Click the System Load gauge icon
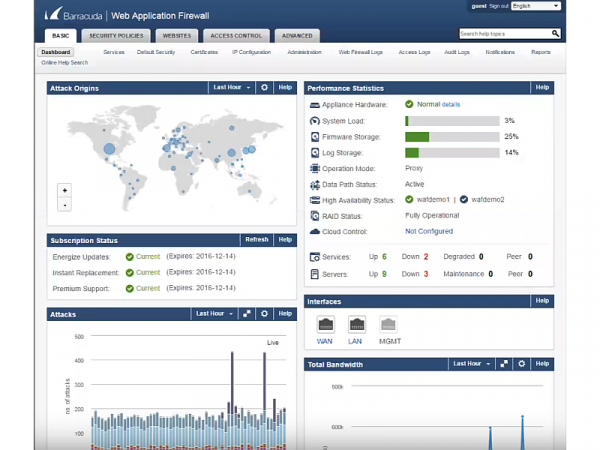The height and width of the screenshot is (450, 600). pyautogui.click(x=315, y=121)
